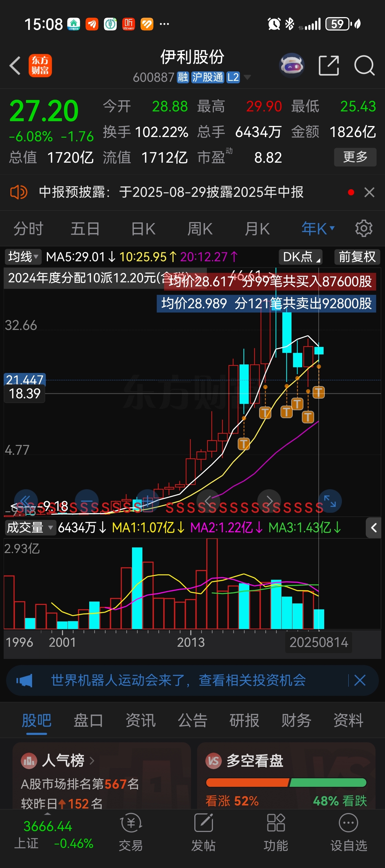This screenshot has width=385, height=868.
Task: Collapse indicator side panel arrow
Action: click(x=373, y=528)
